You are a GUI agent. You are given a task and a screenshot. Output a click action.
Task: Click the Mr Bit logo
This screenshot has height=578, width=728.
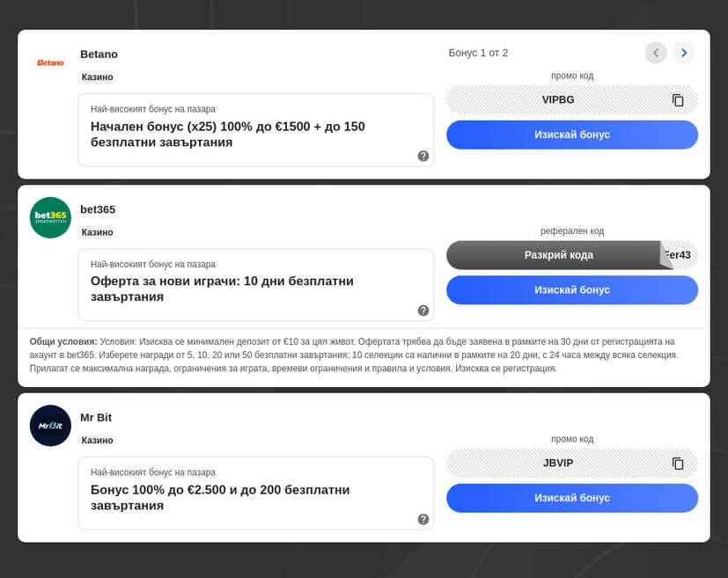[x=50, y=426]
